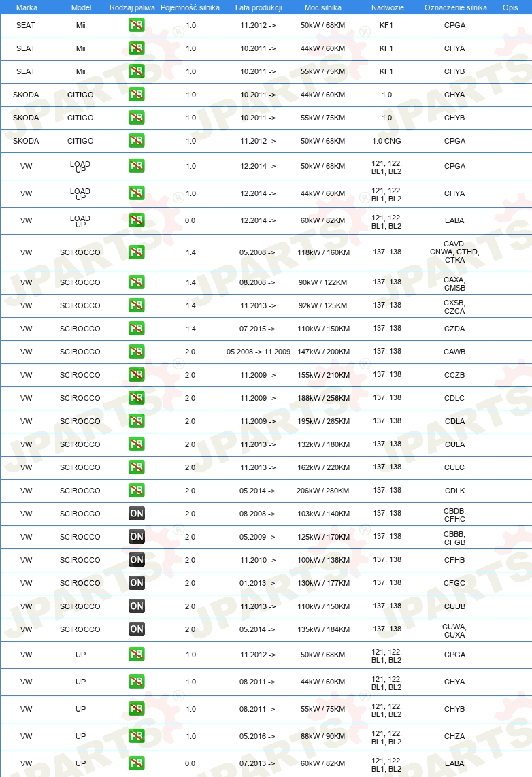The width and height of the screenshot is (532, 777).
Task: Click the Rodzaj paliwa column header
Action: coord(132,7)
